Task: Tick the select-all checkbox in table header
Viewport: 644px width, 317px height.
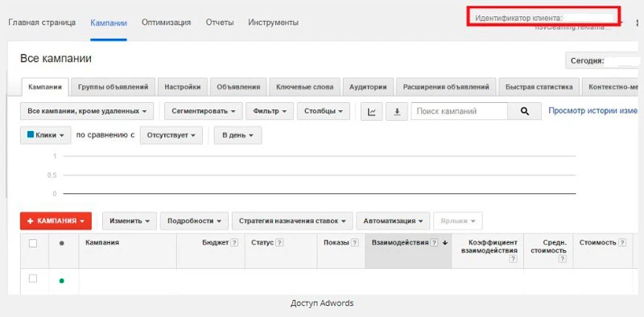Action: click(x=33, y=244)
